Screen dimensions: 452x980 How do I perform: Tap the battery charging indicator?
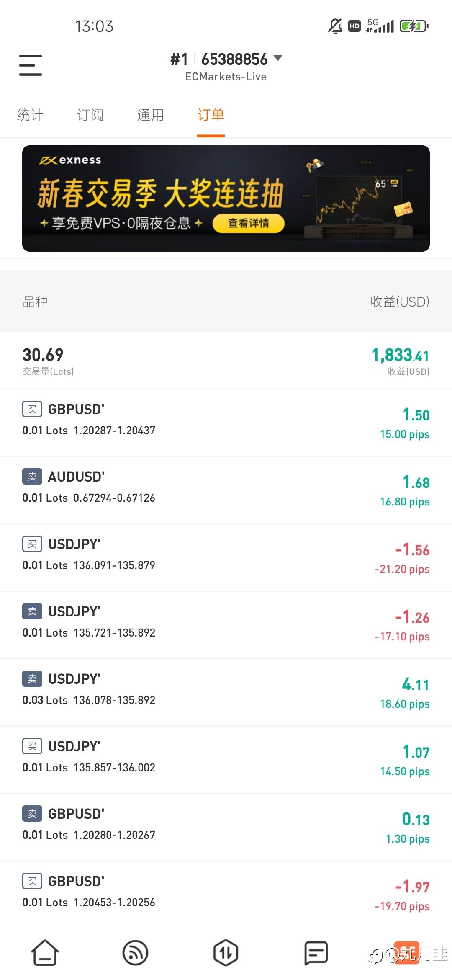pos(414,26)
